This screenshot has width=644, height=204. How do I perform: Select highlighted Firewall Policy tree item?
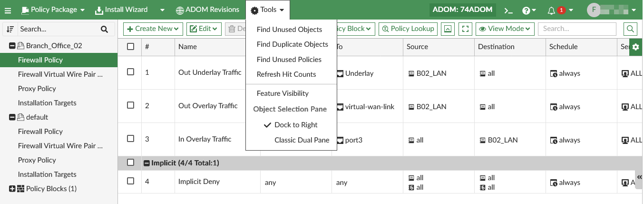[59, 60]
